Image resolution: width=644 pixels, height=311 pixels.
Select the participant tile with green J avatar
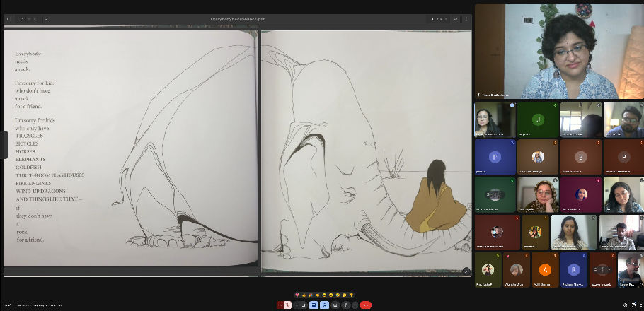538,119
